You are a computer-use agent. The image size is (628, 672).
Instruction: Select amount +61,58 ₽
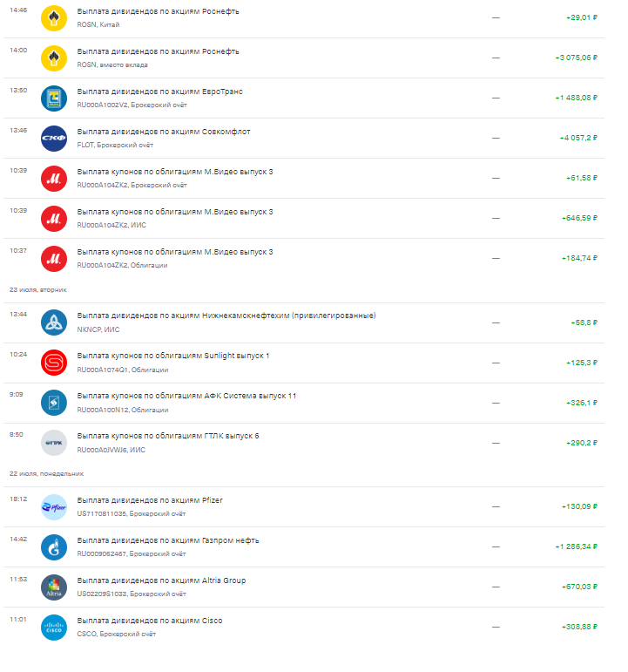(x=582, y=178)
